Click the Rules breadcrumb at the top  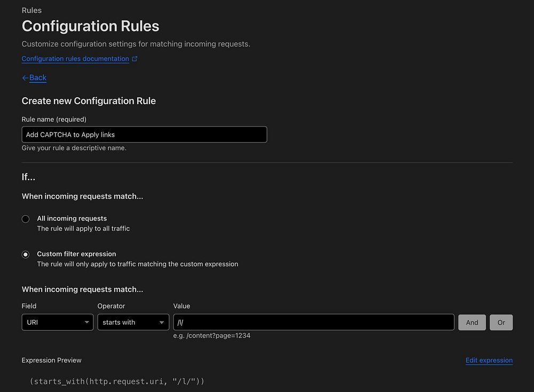point(32,10)
